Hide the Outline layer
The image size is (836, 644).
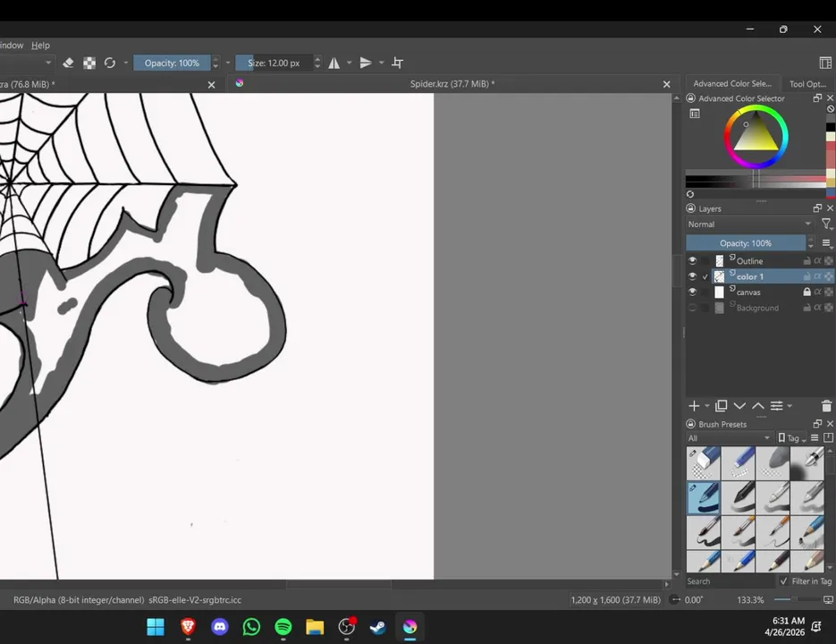coord(692,261)
